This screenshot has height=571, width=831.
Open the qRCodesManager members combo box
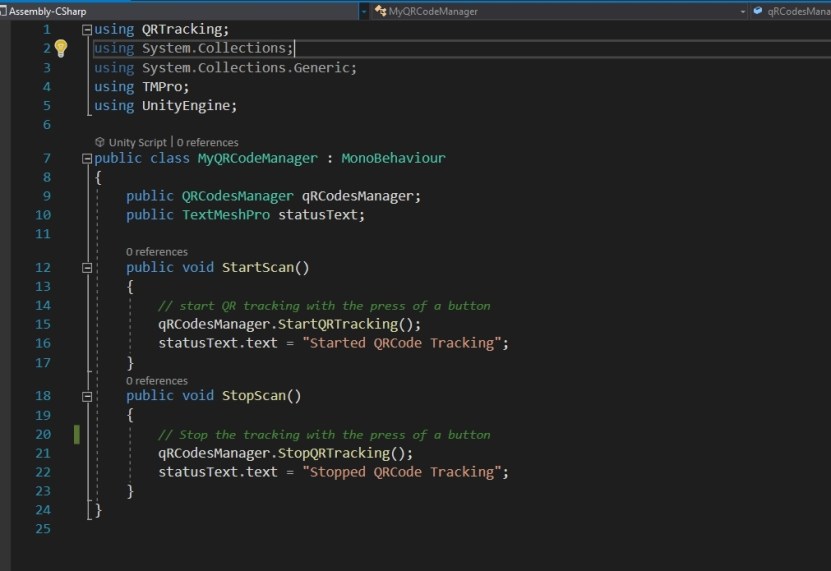point(790,11)
